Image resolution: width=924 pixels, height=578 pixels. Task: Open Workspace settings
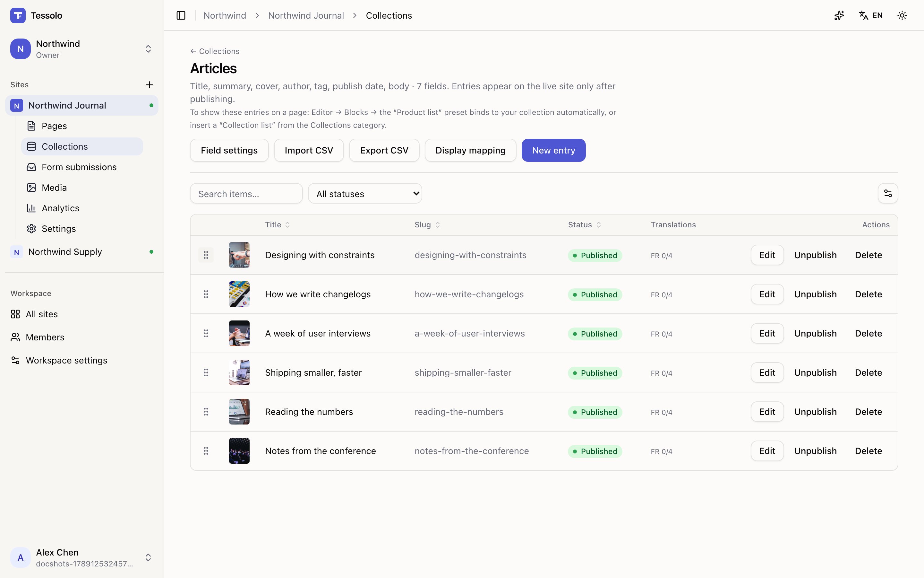coord(82,361)
